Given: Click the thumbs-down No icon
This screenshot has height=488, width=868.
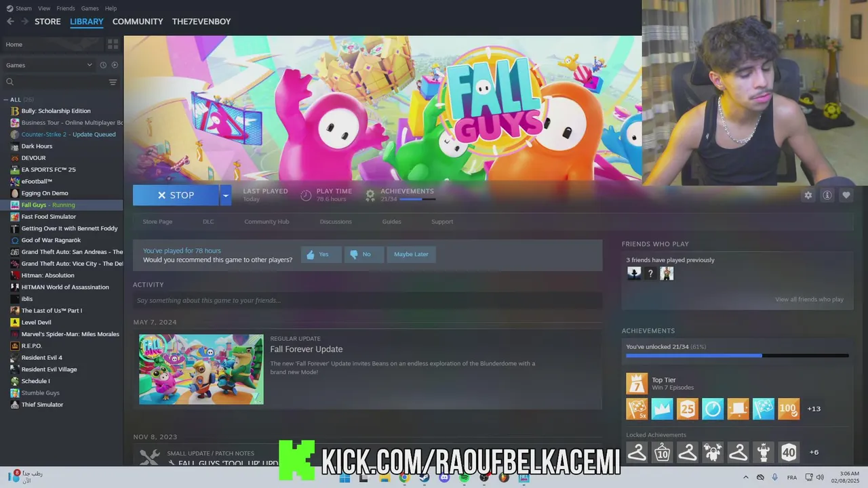Looking at the screenshot, I should pos(354,255).
